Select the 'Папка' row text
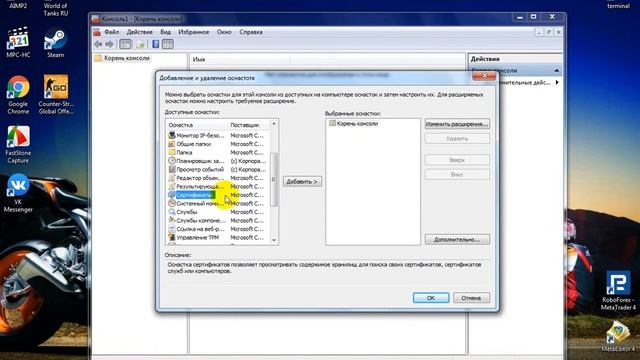640x360 pixels. 184,152
